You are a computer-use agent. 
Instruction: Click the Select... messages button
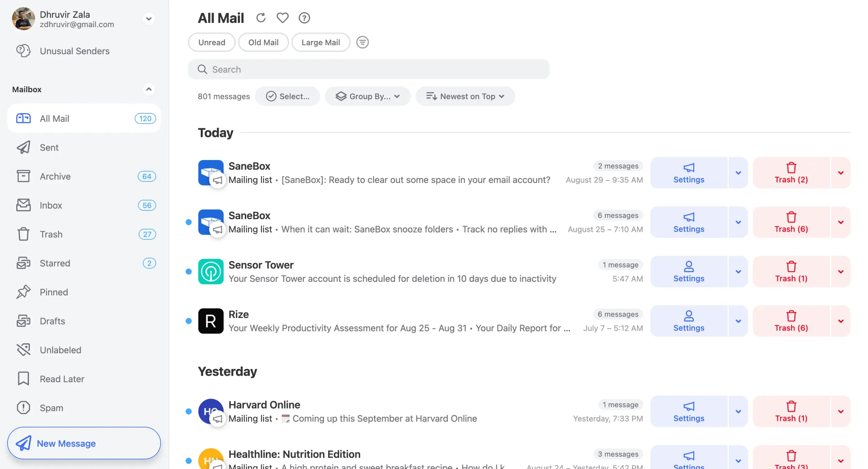(287, 96)
